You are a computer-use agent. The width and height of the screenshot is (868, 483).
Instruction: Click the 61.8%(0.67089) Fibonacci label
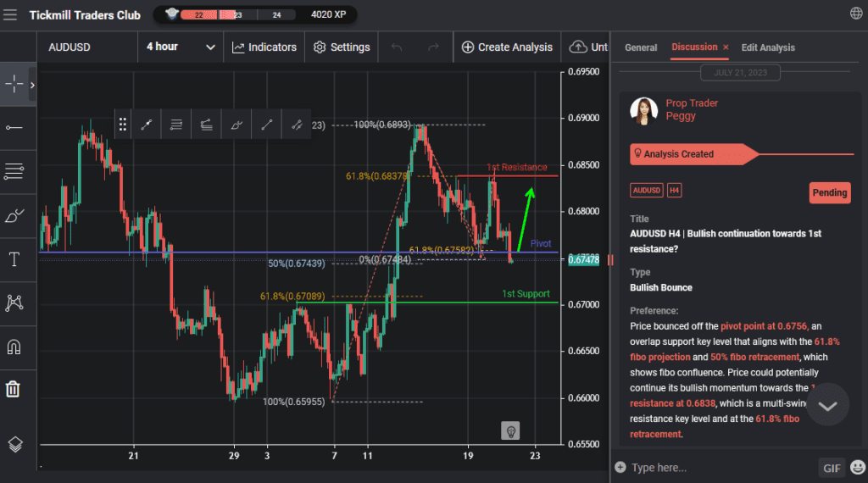(292, 297)
